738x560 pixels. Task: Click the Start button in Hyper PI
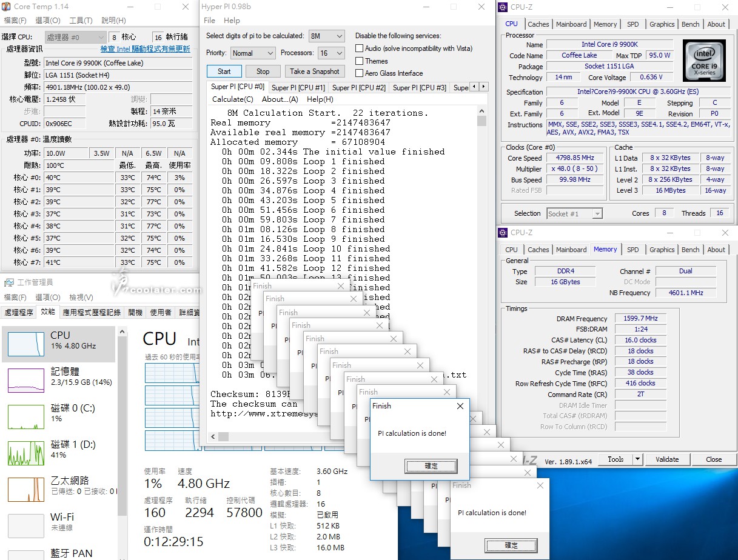click(224, 72)
